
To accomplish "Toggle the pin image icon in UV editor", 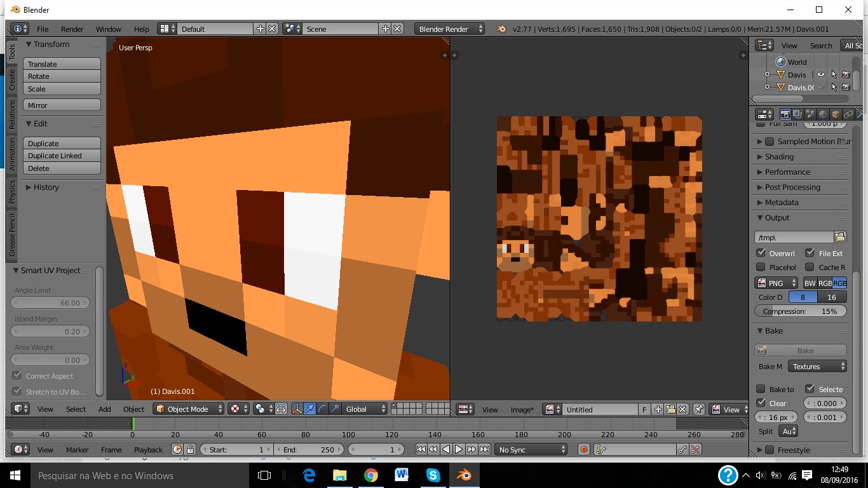I will coord(698,409).
